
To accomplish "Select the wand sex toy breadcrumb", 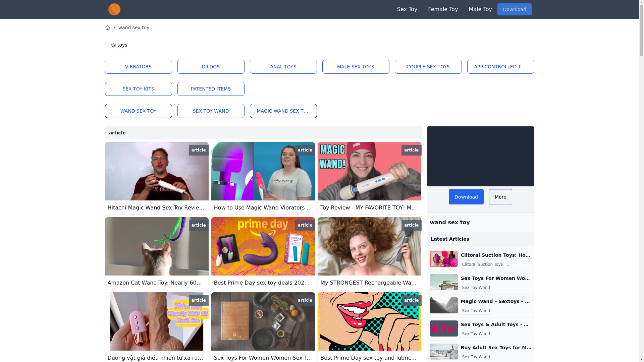I will coord(133,27).
